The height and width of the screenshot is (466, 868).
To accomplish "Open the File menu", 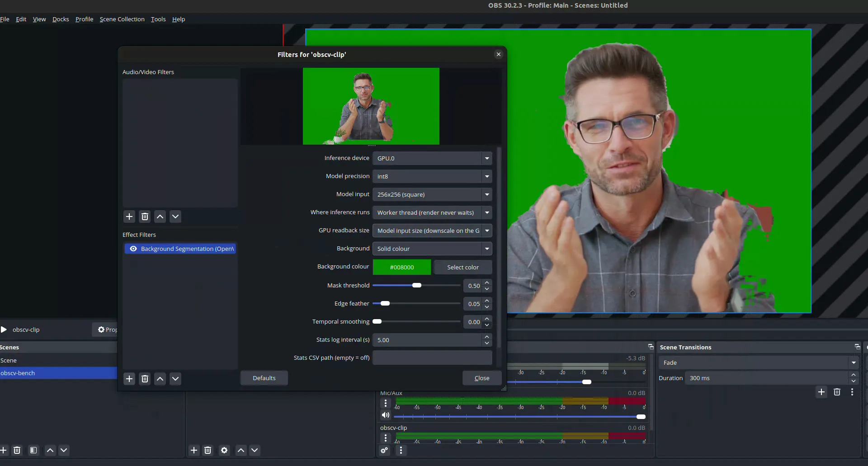I will (5, 19).
